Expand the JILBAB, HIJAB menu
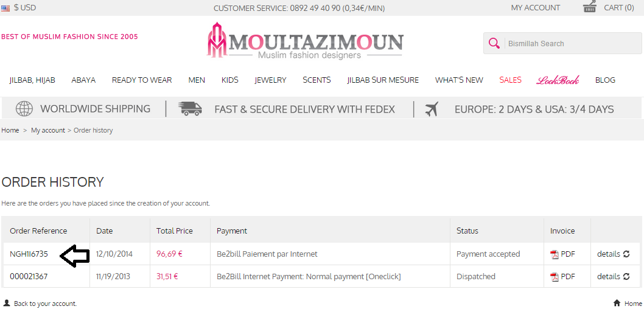 (x=32, y=80)
